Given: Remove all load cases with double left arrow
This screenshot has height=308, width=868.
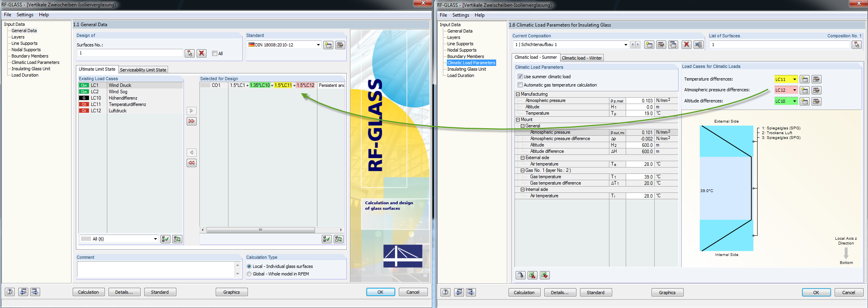Looking at the screenshot, I should point(191,163).
